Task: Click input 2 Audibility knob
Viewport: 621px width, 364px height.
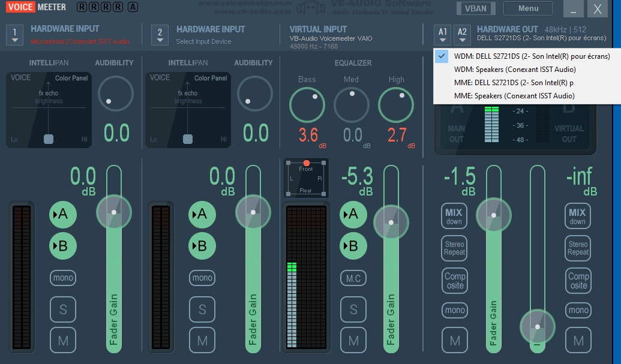Action: point(254,94)
